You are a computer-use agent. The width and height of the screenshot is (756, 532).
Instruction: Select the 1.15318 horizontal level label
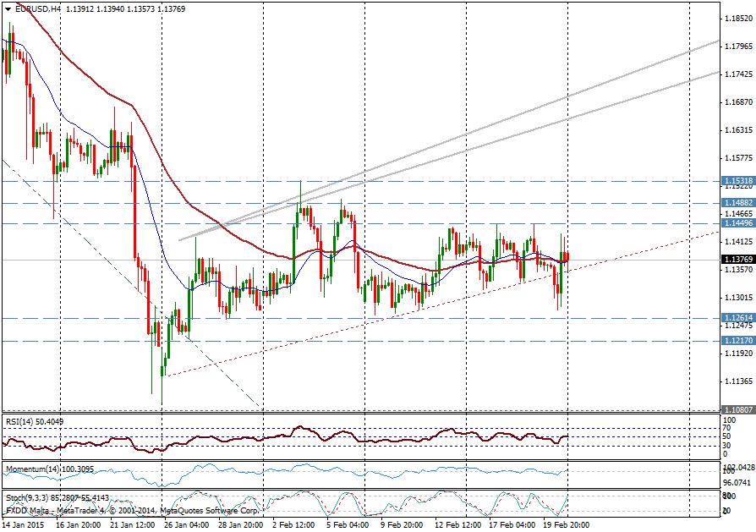[x=738, y=181]
